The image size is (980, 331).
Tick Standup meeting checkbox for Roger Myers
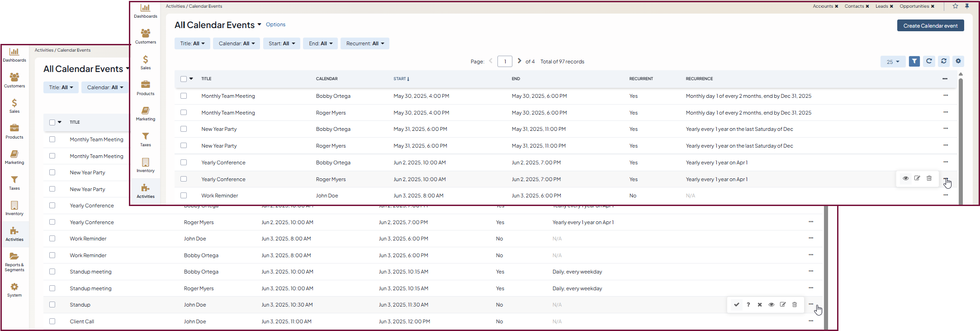(x=52, y=288)
